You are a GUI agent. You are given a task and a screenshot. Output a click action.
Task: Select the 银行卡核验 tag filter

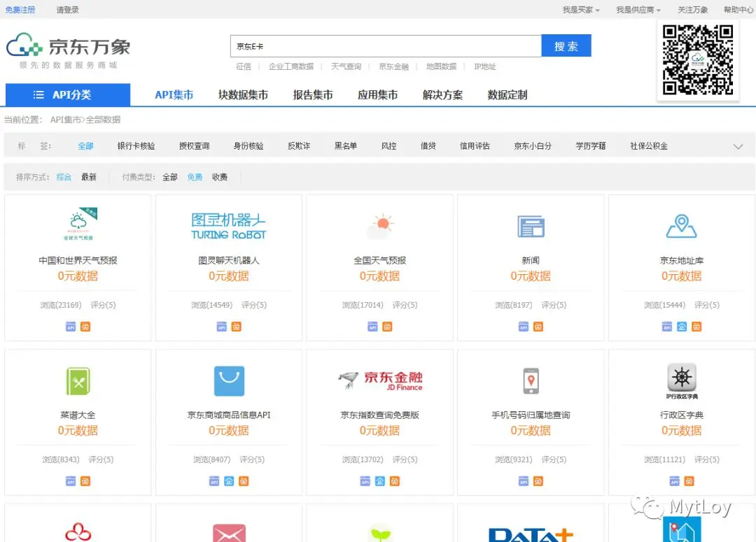pos(136,146)
